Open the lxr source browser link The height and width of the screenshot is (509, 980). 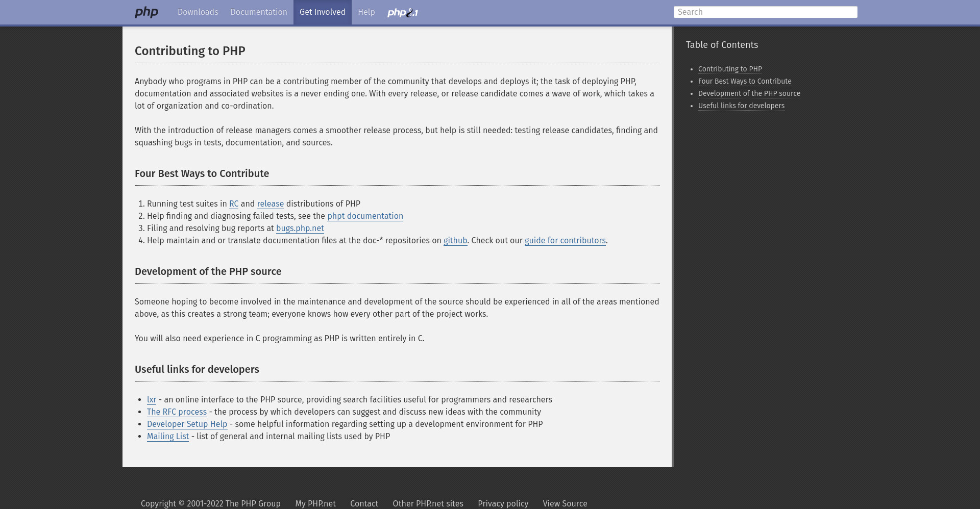coord(152,400)
